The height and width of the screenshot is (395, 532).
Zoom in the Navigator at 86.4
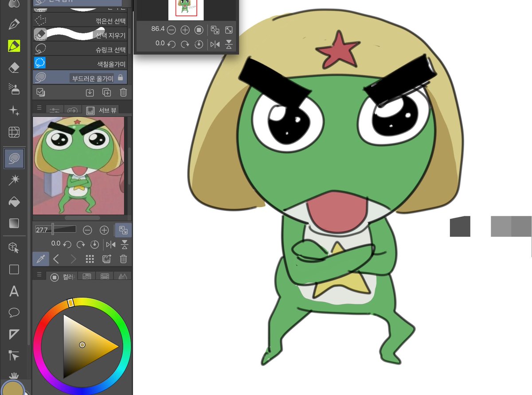click(185, 30)
